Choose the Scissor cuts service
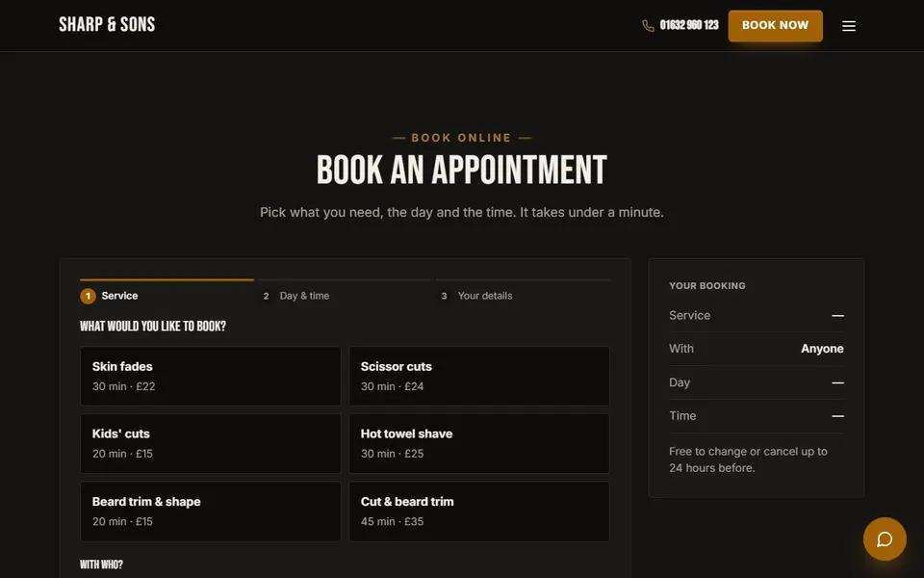The width and height of the screenshot is (924, 578). pos(479,376)
